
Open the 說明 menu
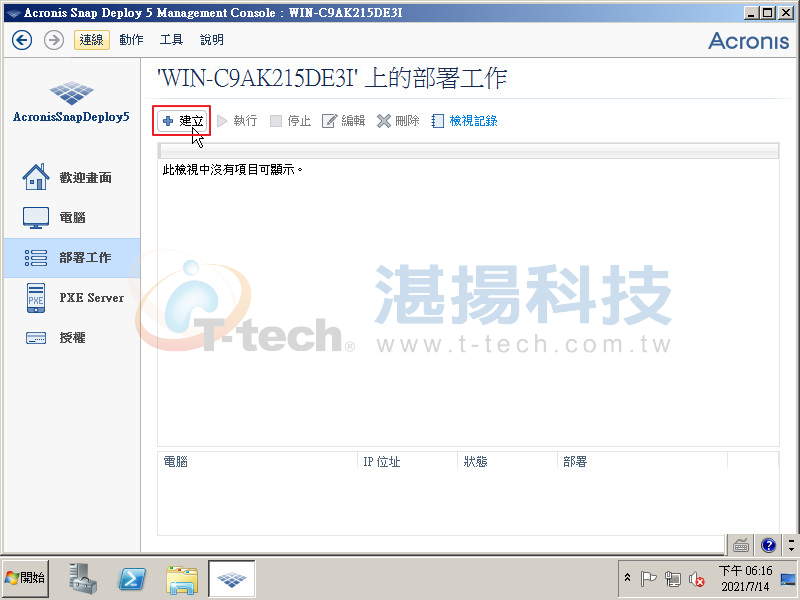click(x=212, y=40)
